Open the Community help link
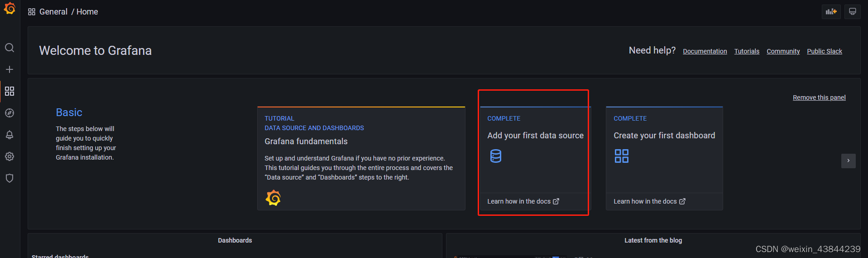 [783, 51]
